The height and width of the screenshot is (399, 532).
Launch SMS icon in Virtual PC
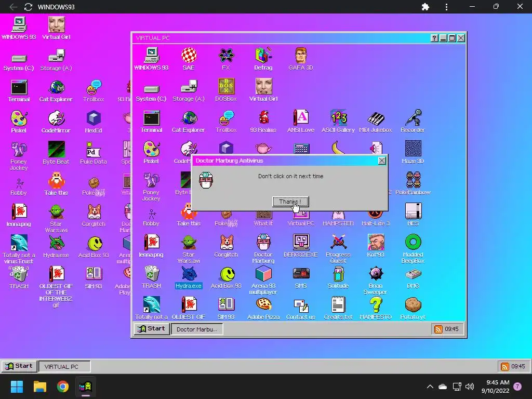[301, 277]
